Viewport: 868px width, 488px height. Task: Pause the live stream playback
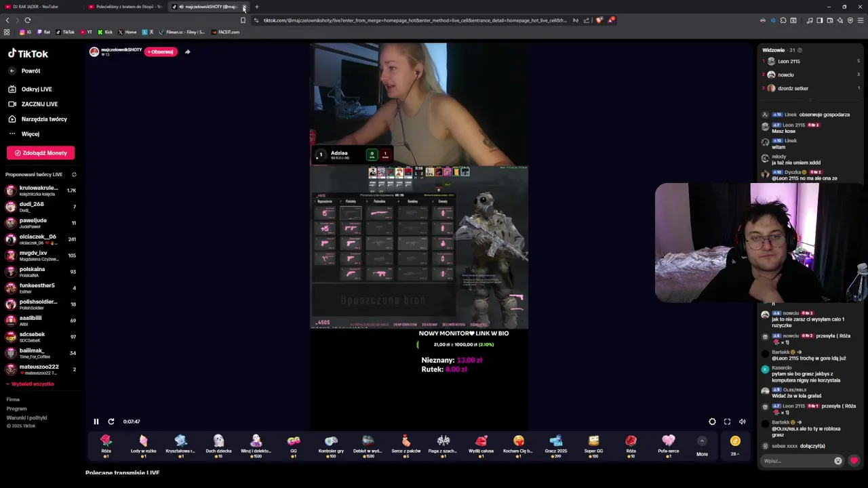[x=96, y=422]
